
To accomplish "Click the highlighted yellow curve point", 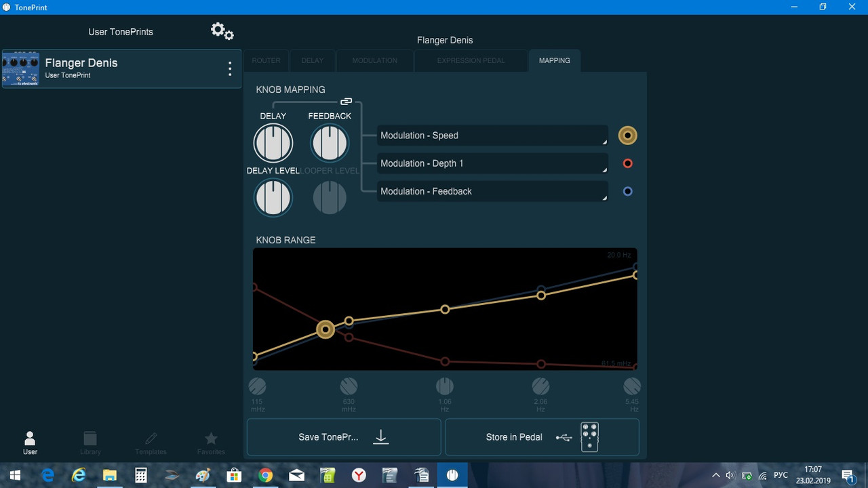I will point(325,329).
